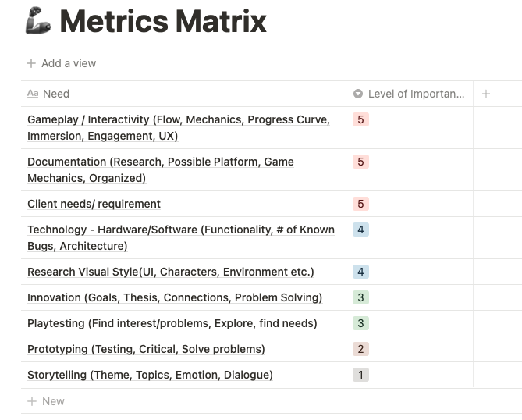Click the Metrics Matrix page title
The height and width of the screenshot is (420, 522).
coord(163,21)
